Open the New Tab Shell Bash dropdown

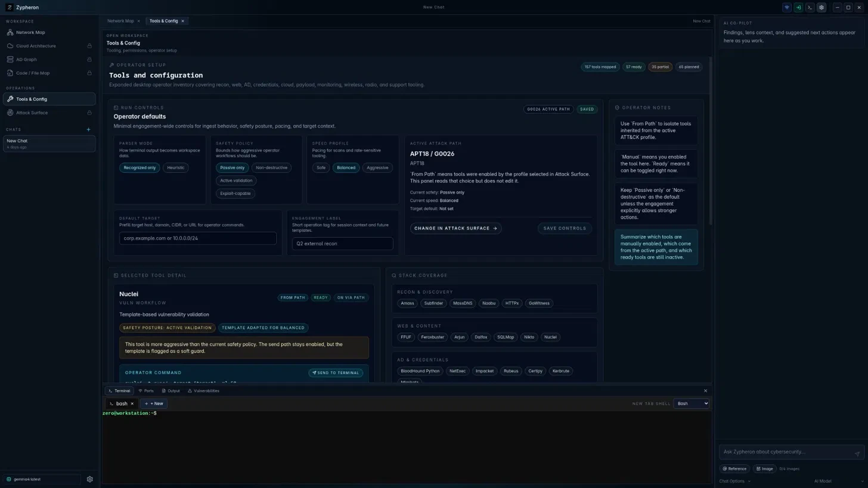point(691,404)
